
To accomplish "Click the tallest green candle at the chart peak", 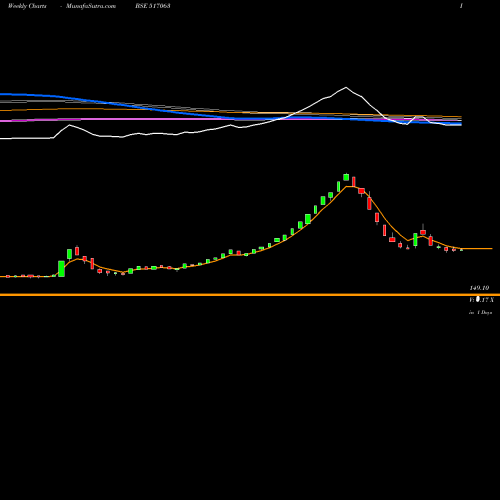I will coord(346,177).
